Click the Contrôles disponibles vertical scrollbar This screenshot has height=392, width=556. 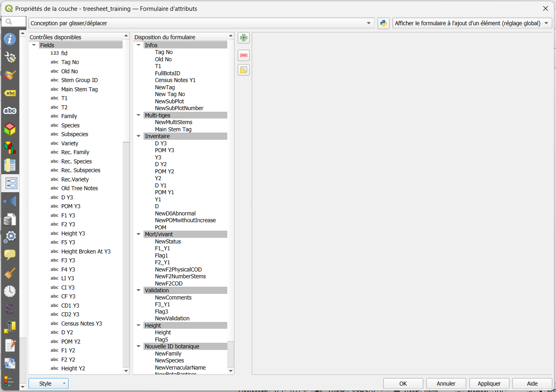pos(126,203)
